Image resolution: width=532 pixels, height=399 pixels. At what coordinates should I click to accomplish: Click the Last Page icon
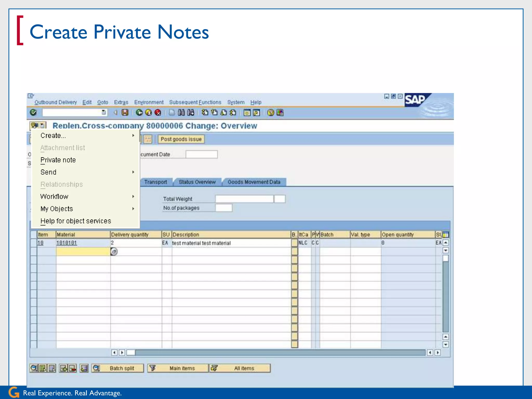point(233,112)
